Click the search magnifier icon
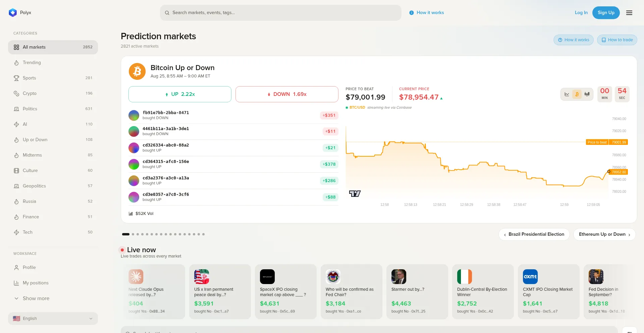 tap(167, 13)
